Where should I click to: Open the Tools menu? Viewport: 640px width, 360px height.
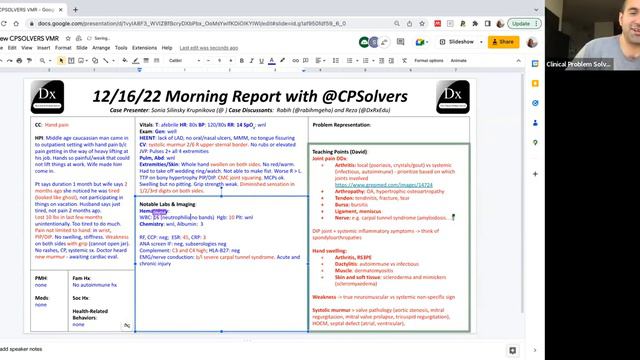coord(121,48)
